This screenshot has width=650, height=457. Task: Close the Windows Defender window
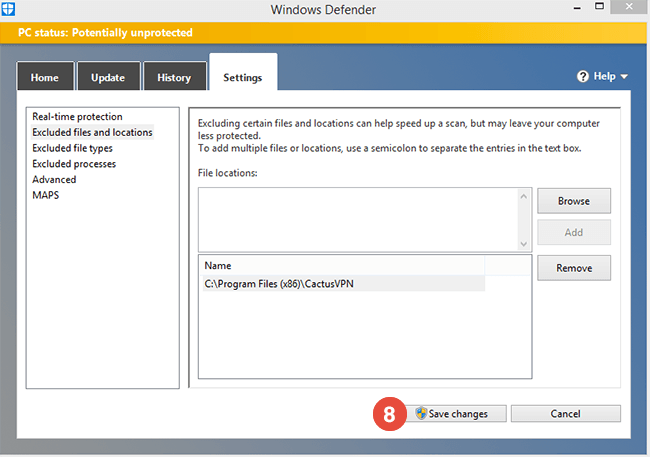point(629,6)
